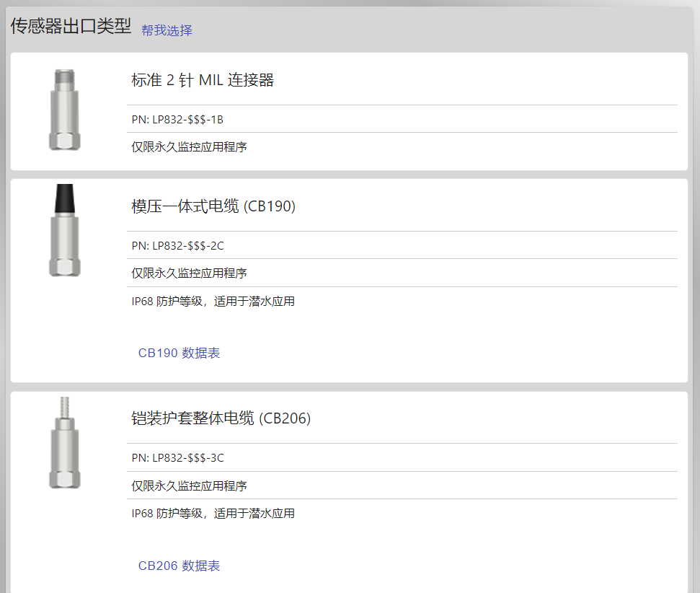Select the 标准 2 针 MIL 连接器 sensor image

[x=65, y=110]
